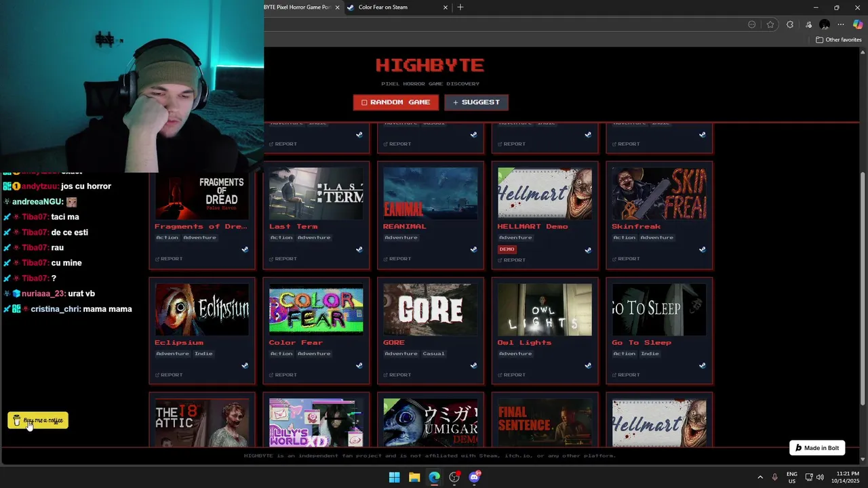868x488 pixels.
Task: Close the Color Fear on Steam tab
Action: [x=446, y=7]
